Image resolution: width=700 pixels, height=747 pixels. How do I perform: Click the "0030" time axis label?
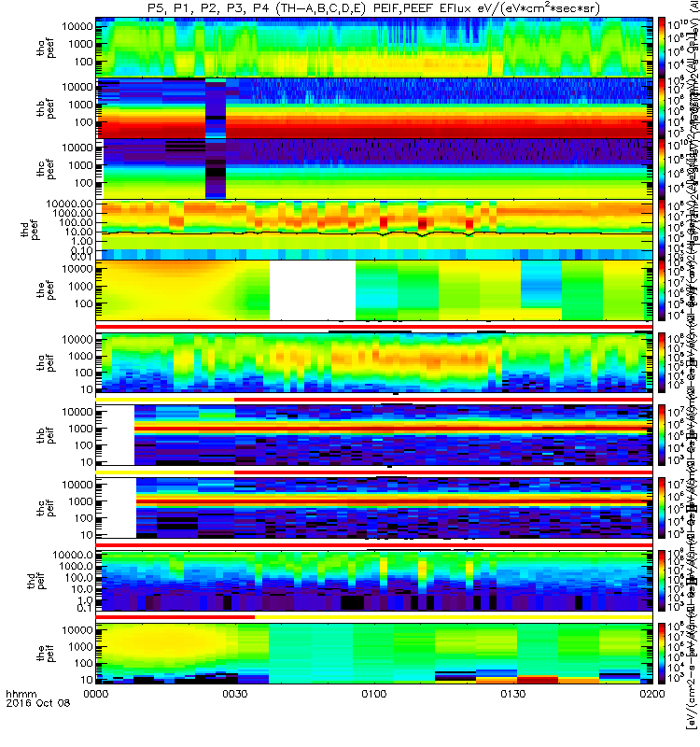(x=235, y=694)
